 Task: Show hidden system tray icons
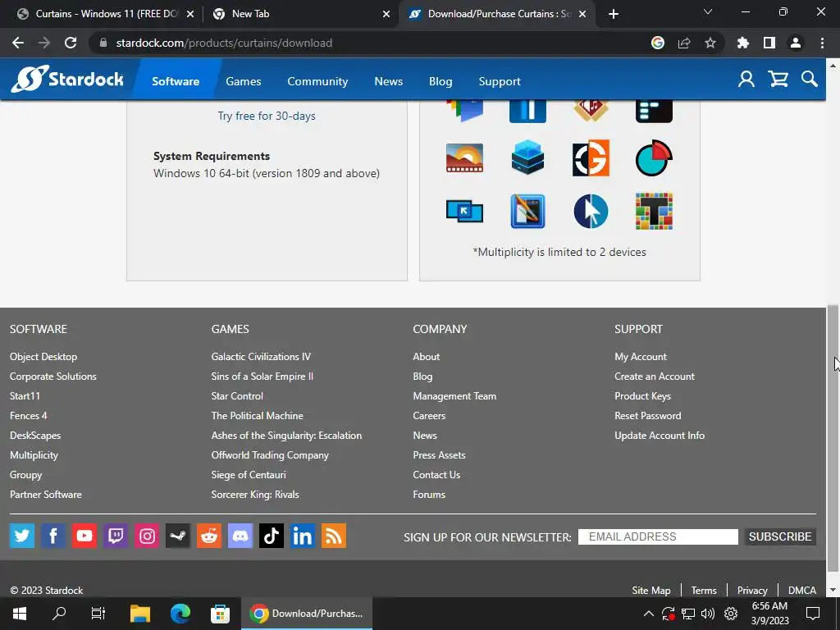coord(648,614)
